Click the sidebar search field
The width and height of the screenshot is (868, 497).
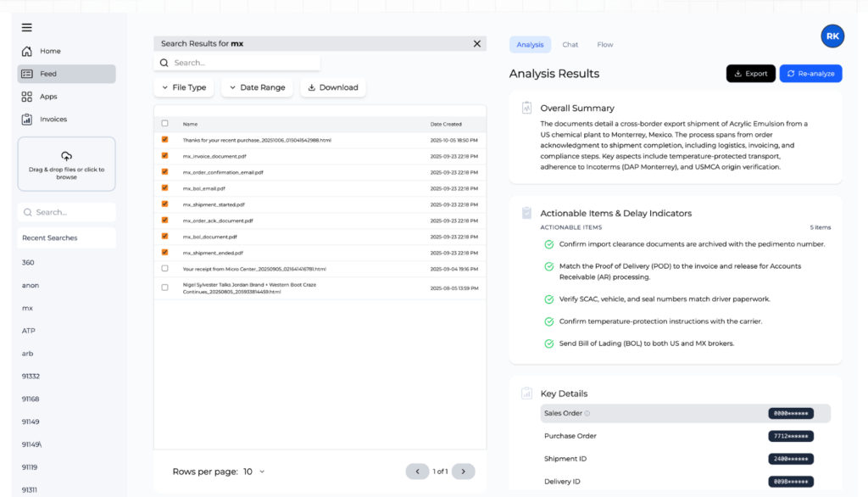tap(66, 211)
